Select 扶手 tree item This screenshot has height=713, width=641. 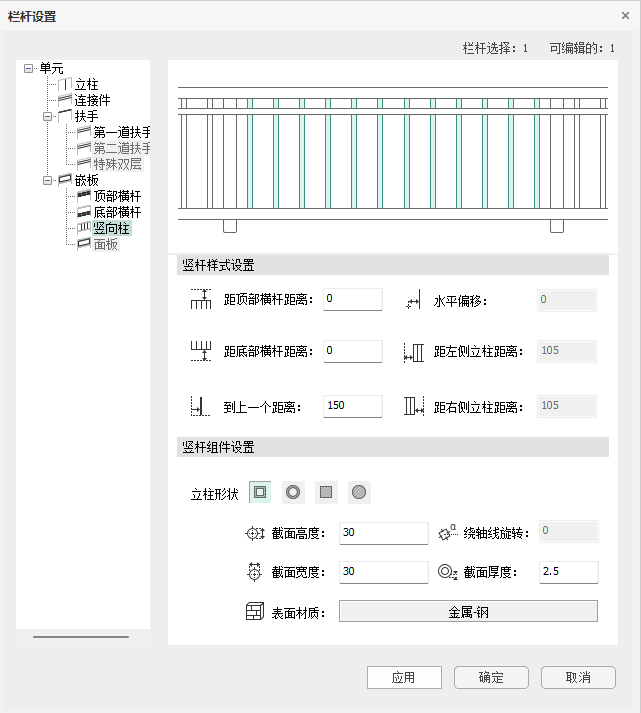[x=86, y=116]
